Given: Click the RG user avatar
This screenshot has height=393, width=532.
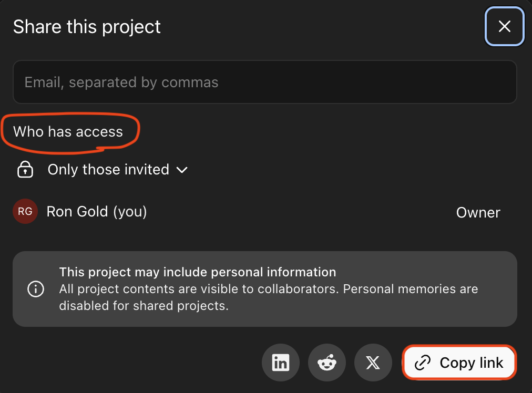Looking at the screenshot, I should 25,212.
